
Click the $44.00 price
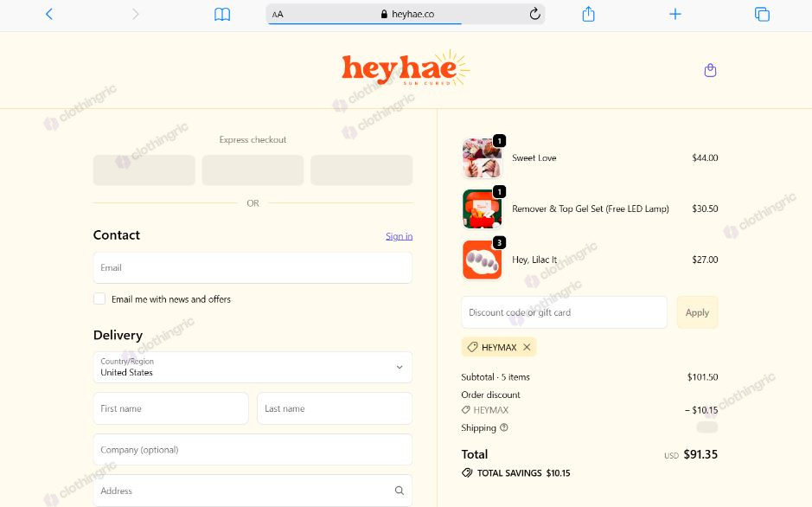click(x=705, y=158)
